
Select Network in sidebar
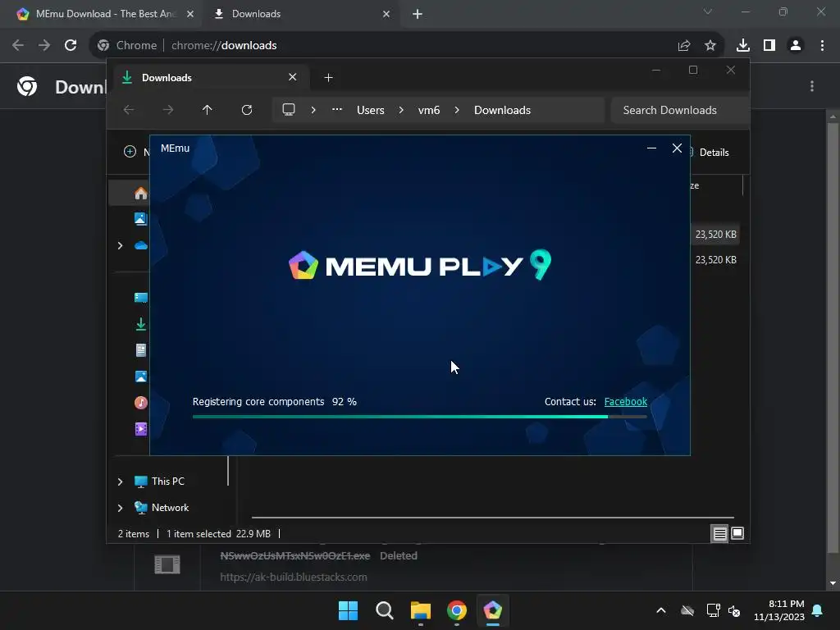(162, 508)
